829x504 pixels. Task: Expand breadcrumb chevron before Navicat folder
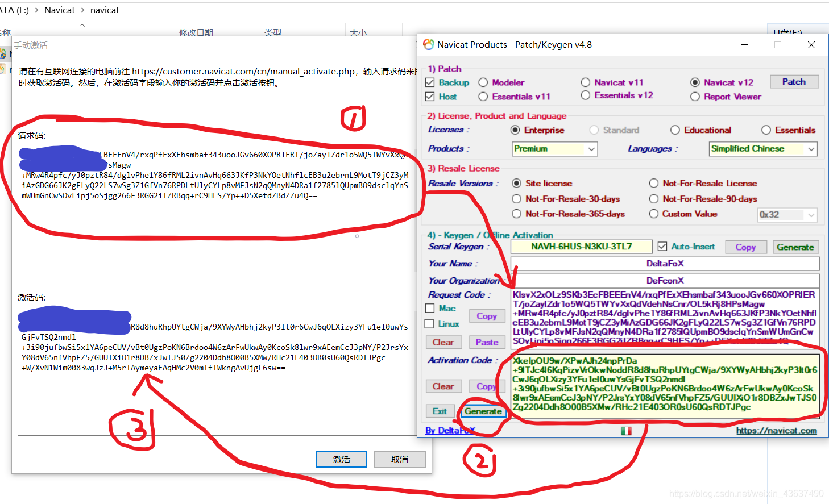[x=37, y=10]
